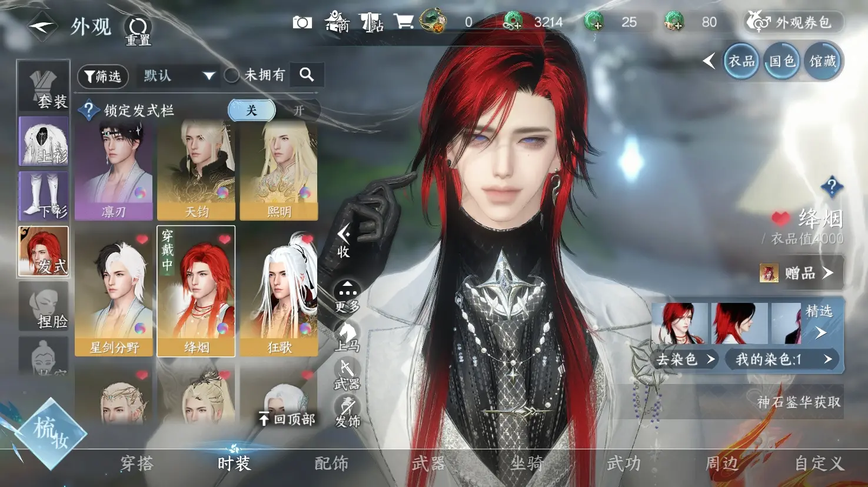868x487 pixels.
Task: Switch to the 穿搭 bottom tab
Action: pyautogui.click(x=137, y=463)
